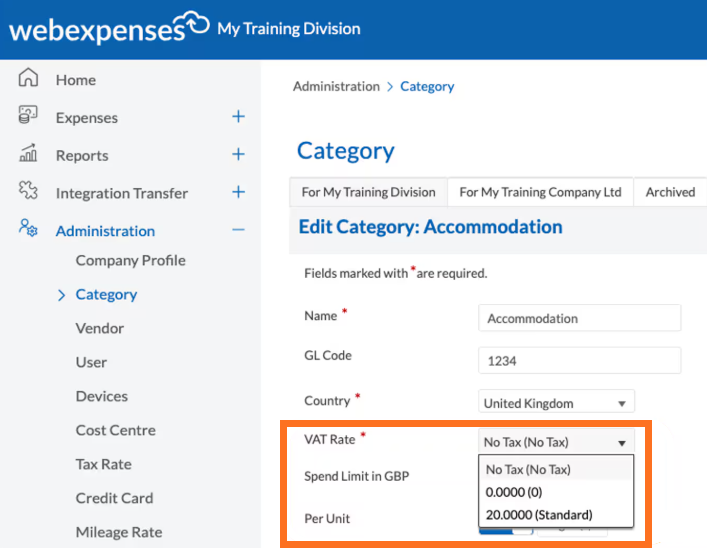Open the Cost Centre submenu item
707x548 pixels.
coord(115,430)
